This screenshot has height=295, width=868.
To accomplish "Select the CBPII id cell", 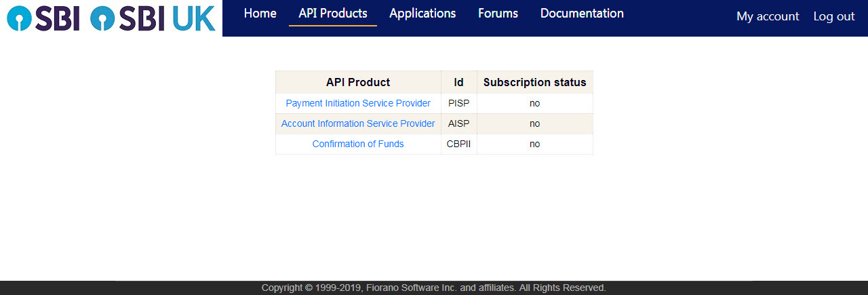I will (459, 144).
